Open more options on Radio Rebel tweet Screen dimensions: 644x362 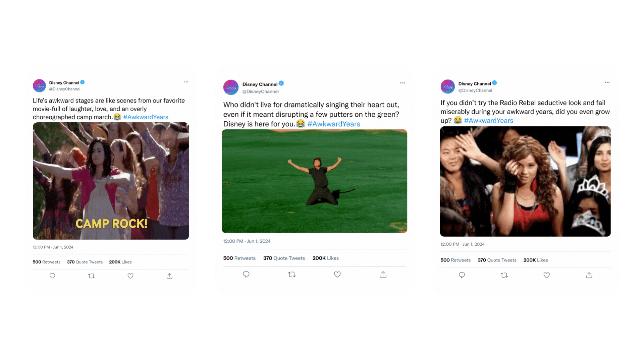[x=607, y=82]
